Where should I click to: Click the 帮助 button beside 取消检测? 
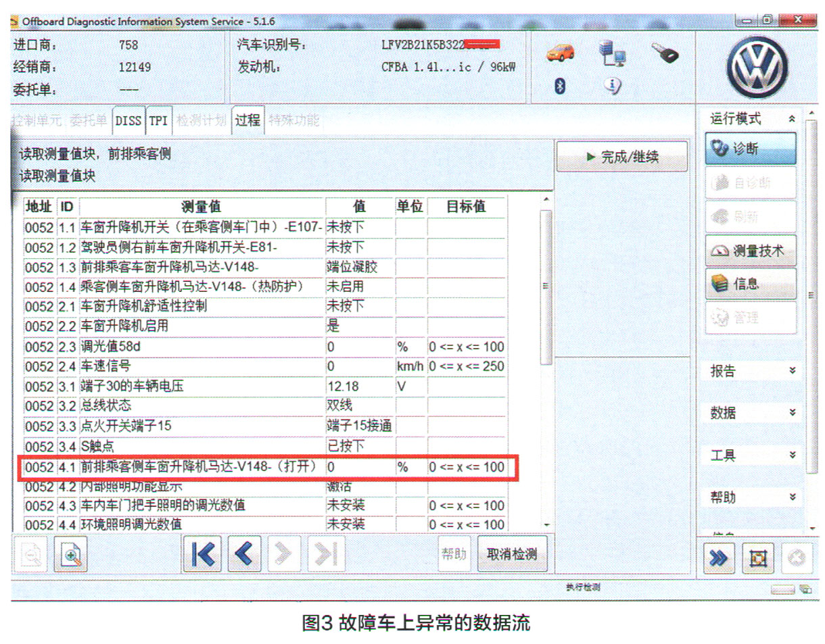pos(454,554)
